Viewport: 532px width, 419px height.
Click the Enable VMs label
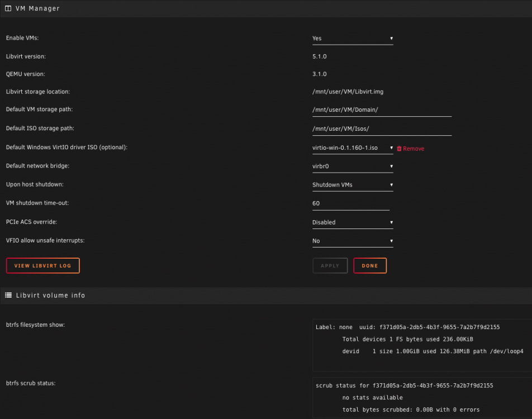22,38
